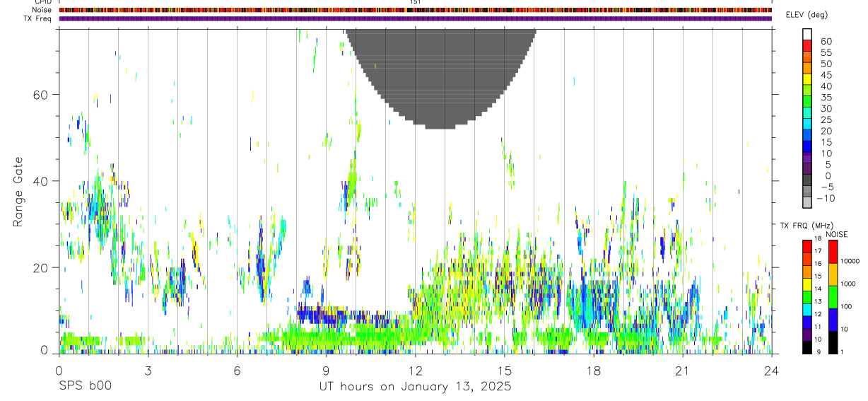The width and height of the screenshot is (868, 401).
Task: Click the purple TX Freq strip above the plot
Action: (x=416, y=18)
